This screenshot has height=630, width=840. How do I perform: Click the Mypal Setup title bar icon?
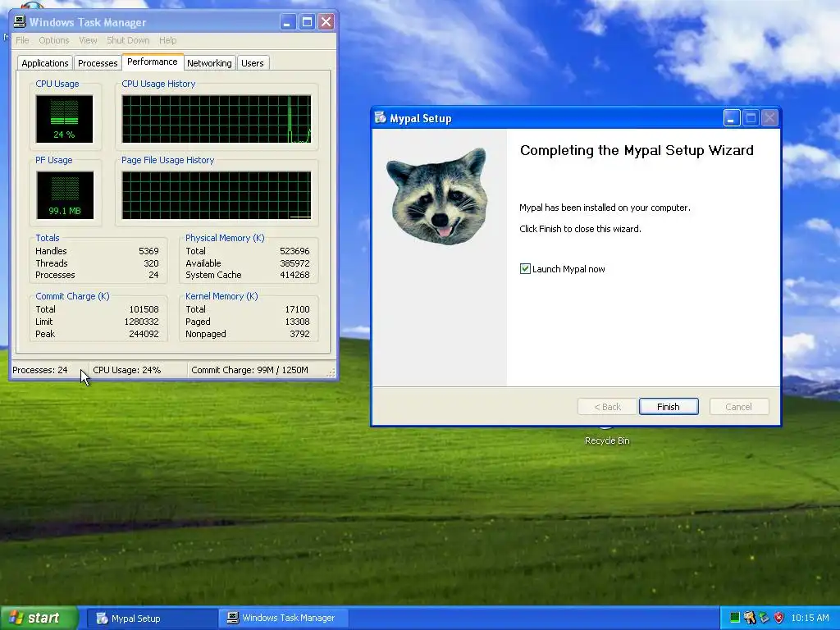(x=381, y=118)
